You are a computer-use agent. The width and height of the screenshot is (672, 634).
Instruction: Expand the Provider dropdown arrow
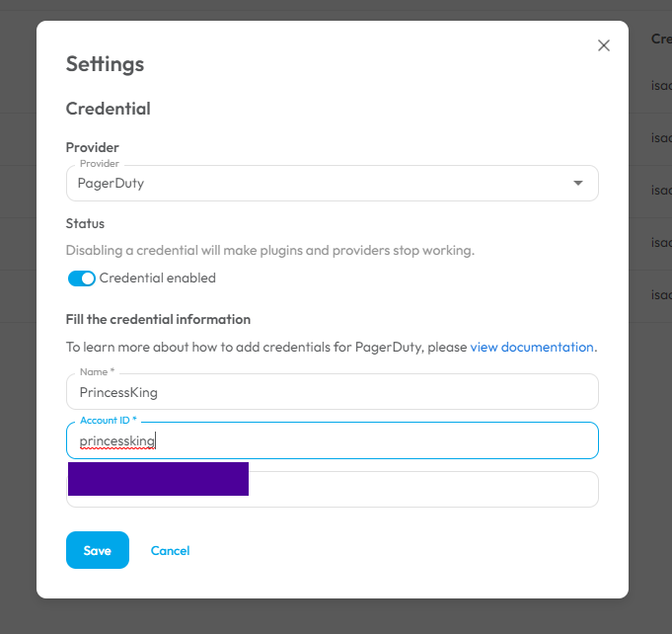tap(577, 183)
